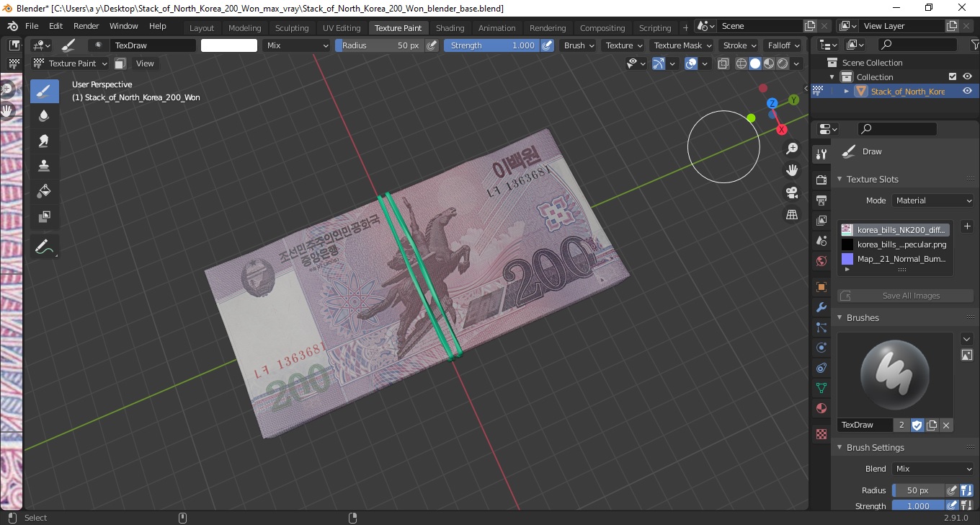Select the Annotate tool
The width and height of the screenshot is (980, 525).
pos(44,247)
